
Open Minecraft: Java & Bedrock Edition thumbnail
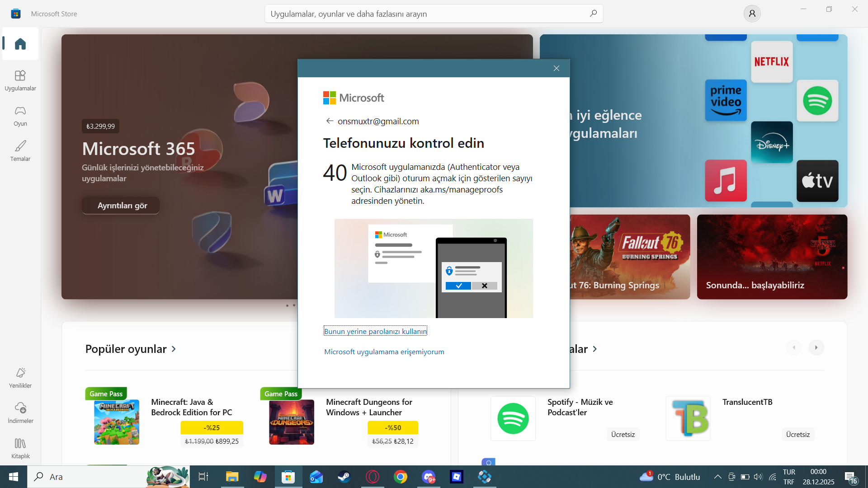117,422
